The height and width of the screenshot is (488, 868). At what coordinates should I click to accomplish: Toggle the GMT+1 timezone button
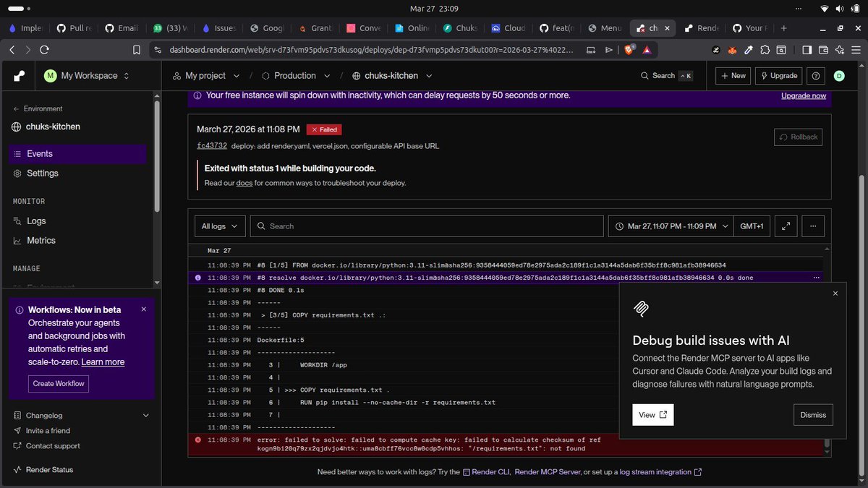tap(752, 226)
